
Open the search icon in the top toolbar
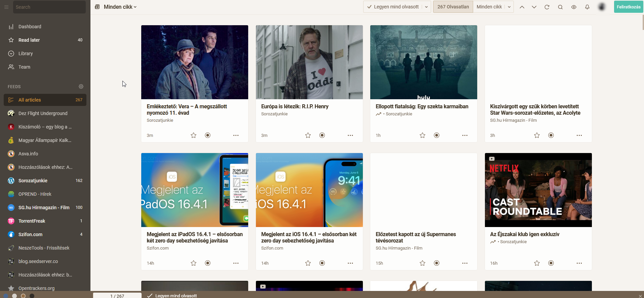pyautogui.click(x=560, y=7)
